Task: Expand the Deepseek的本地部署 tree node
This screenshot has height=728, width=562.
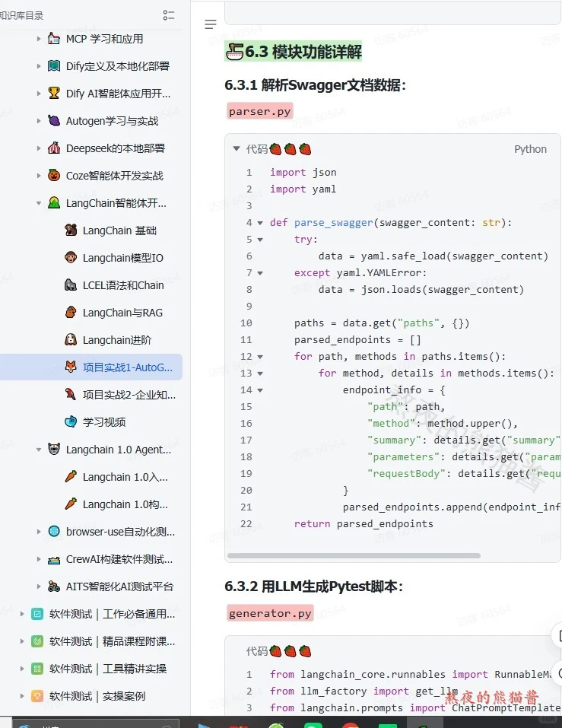Action: point(39,148)
